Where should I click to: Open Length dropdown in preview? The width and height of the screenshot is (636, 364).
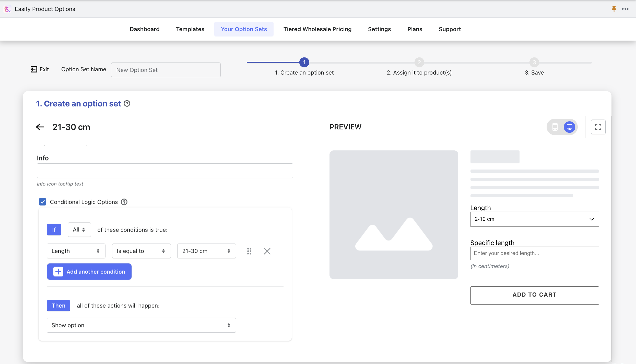534,219
